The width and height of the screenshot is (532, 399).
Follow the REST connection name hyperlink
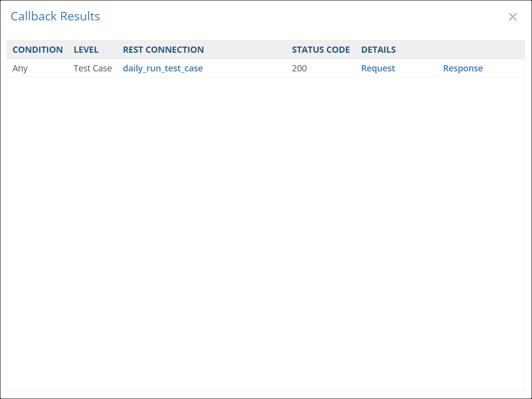point(163,68)
